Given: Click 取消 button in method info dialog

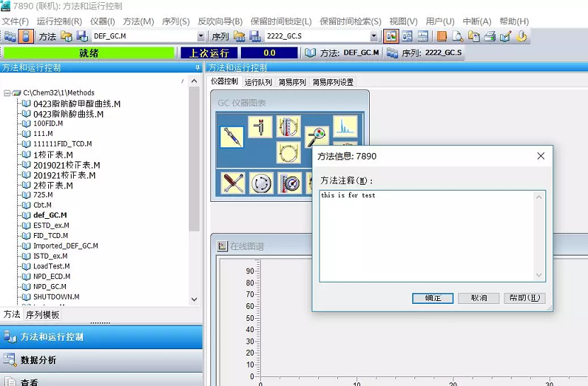Looking at the screenshot, I should pos(478,298).
